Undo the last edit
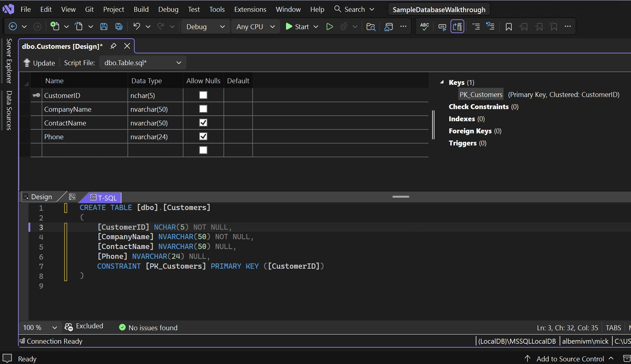Screen dimensions: 631x364 (137, 26)
